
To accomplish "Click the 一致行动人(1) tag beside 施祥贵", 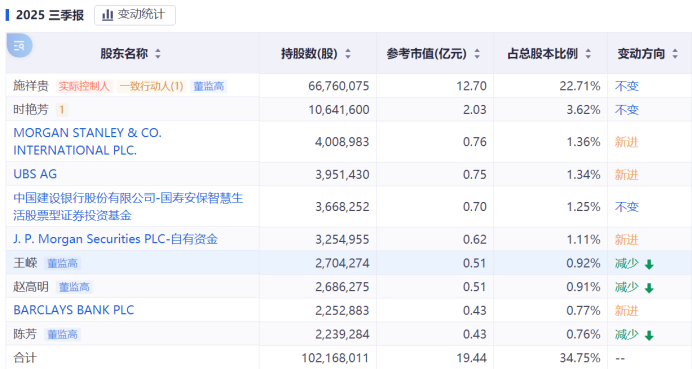I will coord(151,86).
